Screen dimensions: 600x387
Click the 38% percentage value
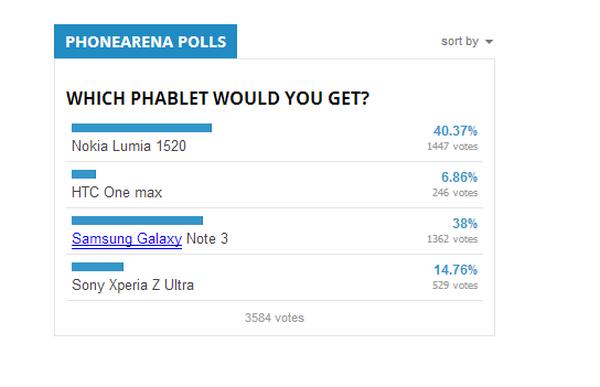coord(465,224)
